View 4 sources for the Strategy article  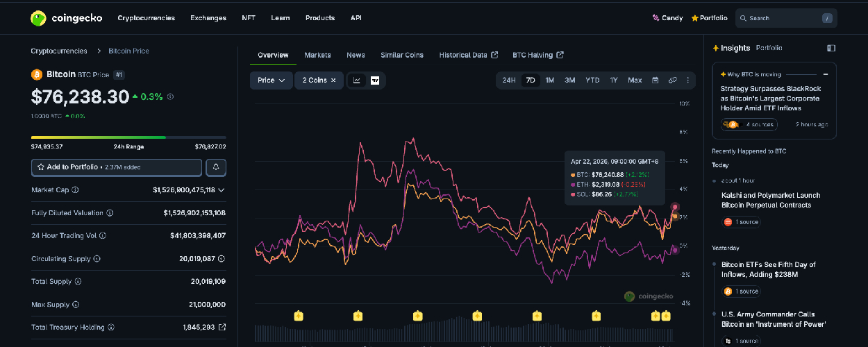[x=749, y=124]
